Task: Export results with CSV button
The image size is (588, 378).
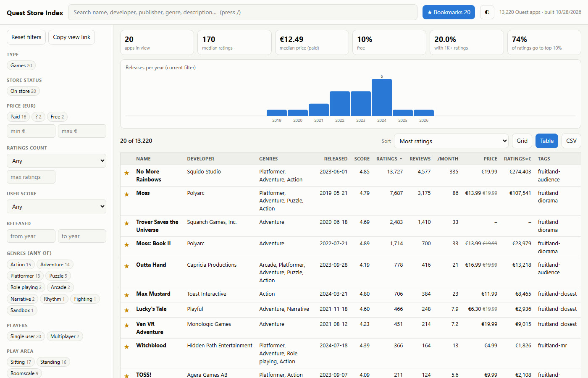Action: [571, 141]
